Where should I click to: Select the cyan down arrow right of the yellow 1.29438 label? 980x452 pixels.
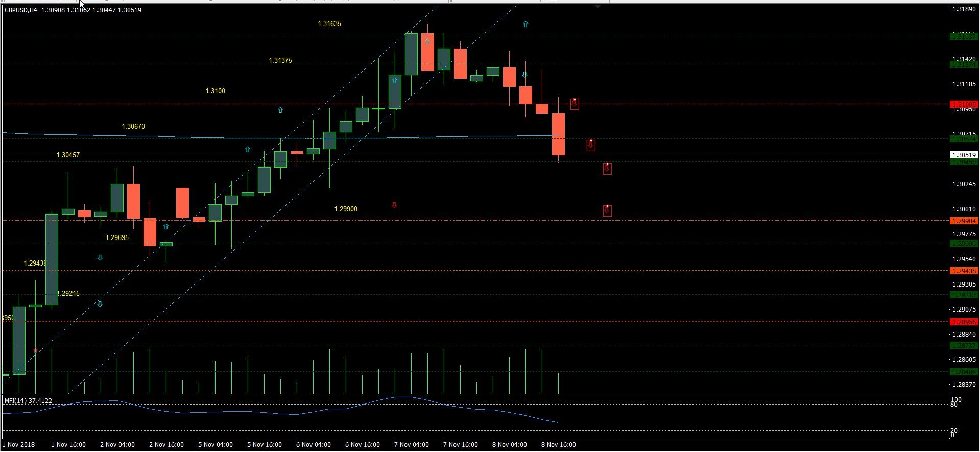(100, 258)
